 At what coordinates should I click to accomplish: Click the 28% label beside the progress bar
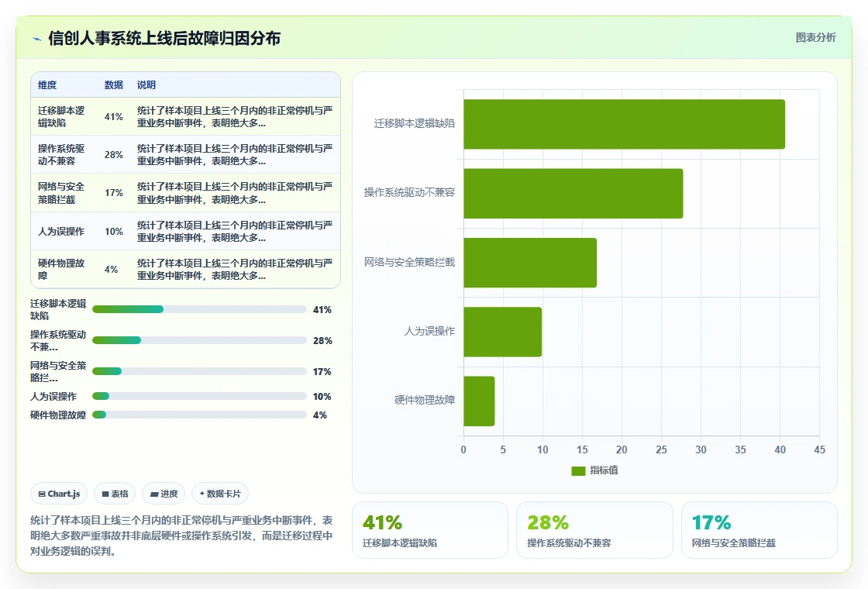(322, 341)
